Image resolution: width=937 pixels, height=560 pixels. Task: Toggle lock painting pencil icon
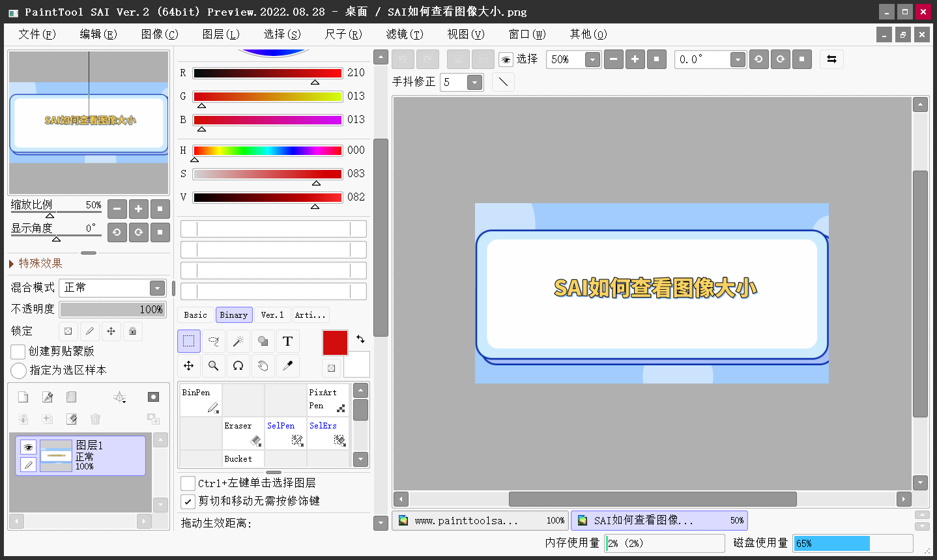(x=90, y=331)
